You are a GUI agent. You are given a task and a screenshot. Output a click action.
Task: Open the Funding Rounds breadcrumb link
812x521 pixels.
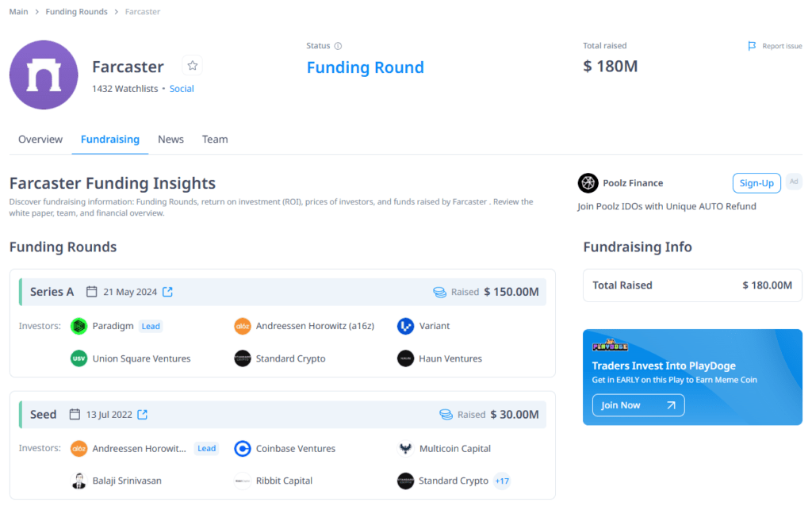[76, 11]
